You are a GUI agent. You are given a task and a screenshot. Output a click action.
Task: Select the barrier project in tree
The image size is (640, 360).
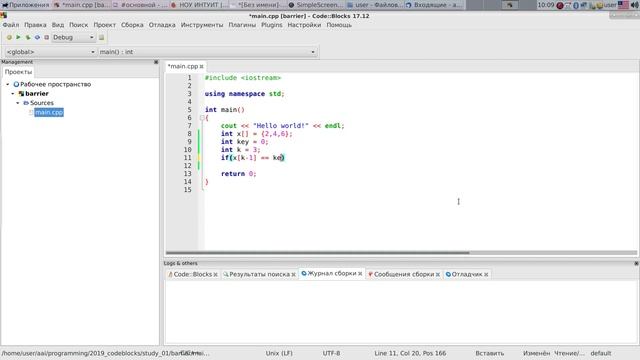tap(37, 93)
